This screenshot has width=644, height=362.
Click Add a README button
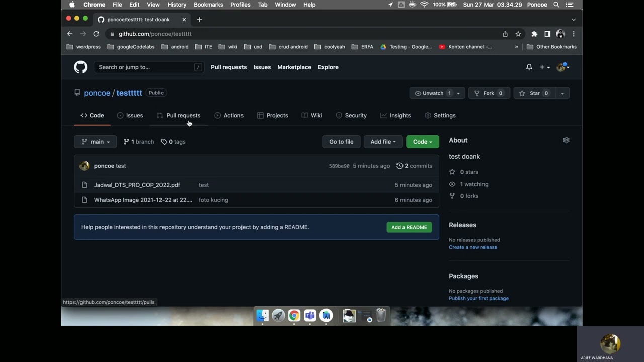[x=409, y=227]
